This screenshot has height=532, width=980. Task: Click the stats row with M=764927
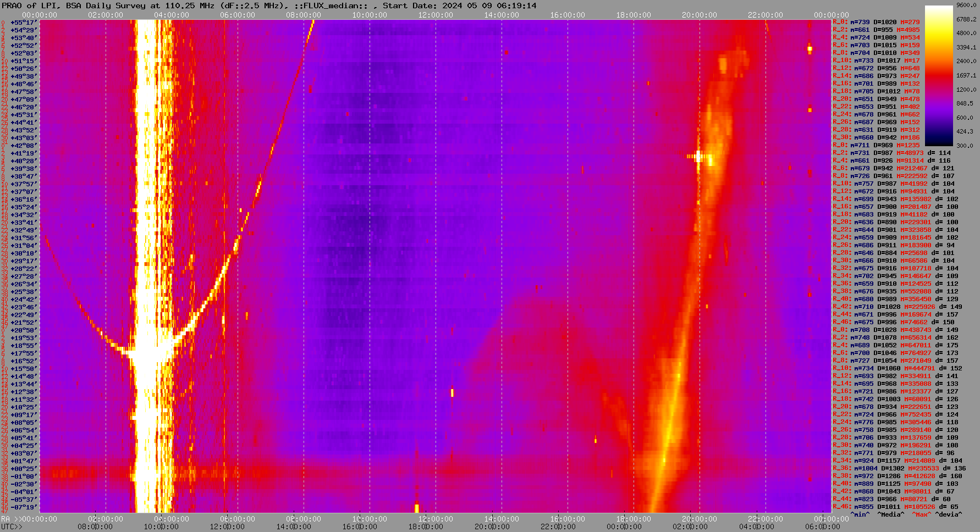(x=898, y=353)
